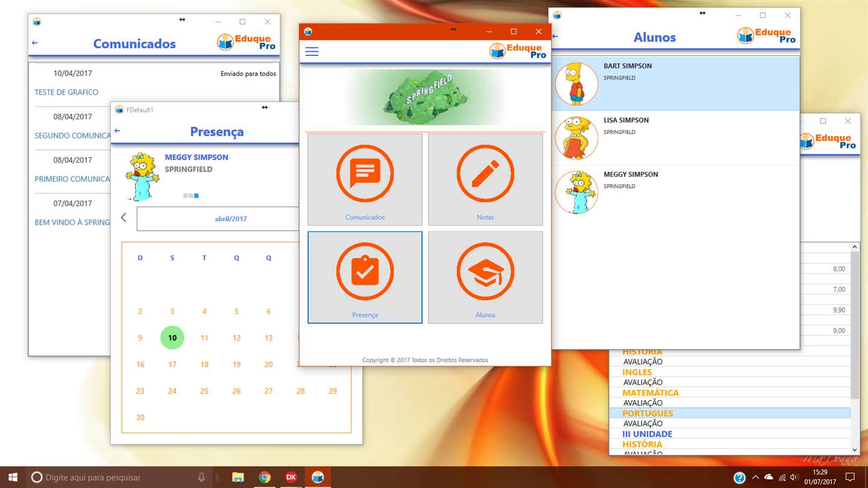Open TESTE DE GRAFICO communication
Image resolution: width=868 pixels, height=488 pixels.
click(66, 92)
